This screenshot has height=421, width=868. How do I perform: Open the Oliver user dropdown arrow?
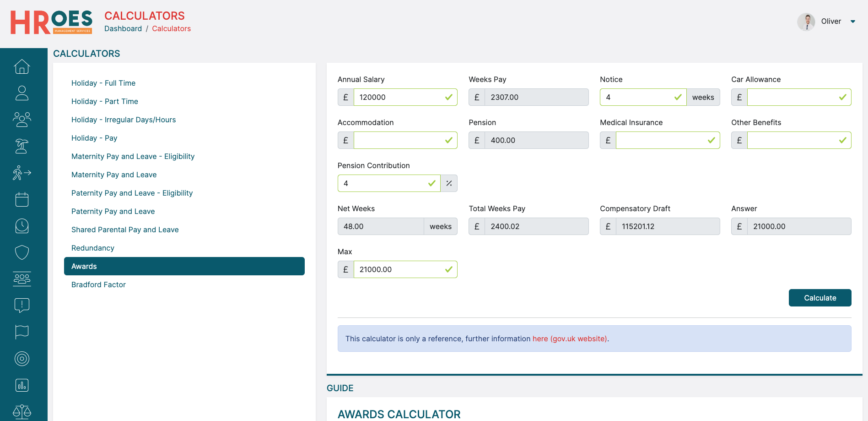point(852,22)
